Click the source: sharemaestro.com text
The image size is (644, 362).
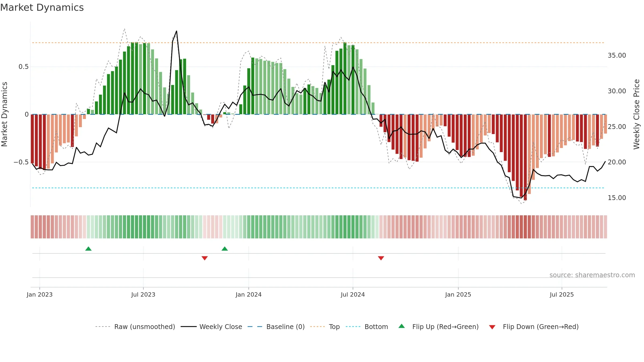tap(592, 275)
